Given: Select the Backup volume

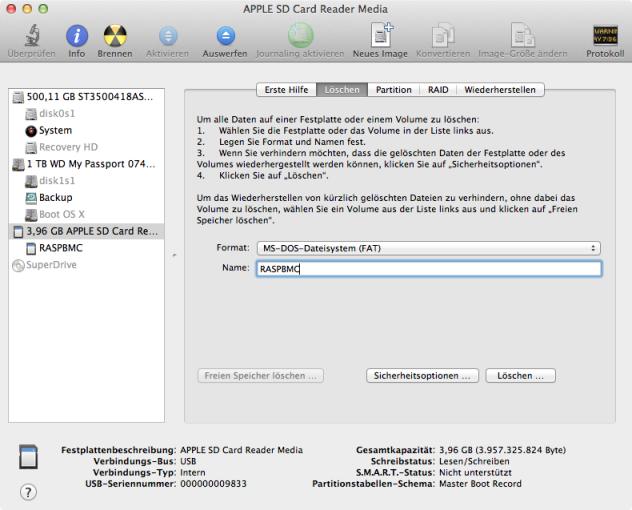Looking at the screenshot, I should point(86,198).
